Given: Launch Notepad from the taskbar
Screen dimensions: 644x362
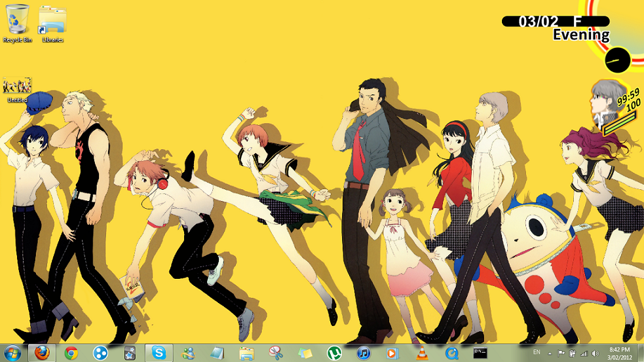Looking at the screenshot, I should pyautogui.click(x=218, y=353).
